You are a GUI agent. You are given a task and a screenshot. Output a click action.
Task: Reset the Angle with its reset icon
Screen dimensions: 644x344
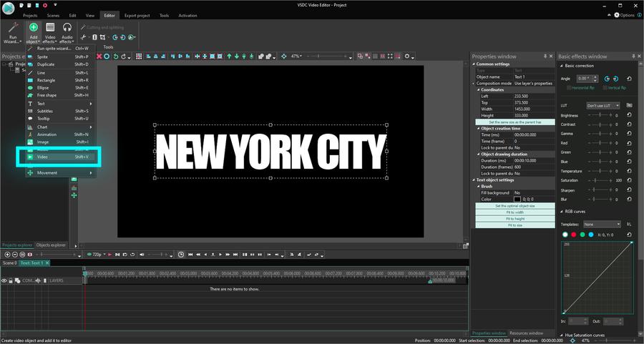[629, 79]
